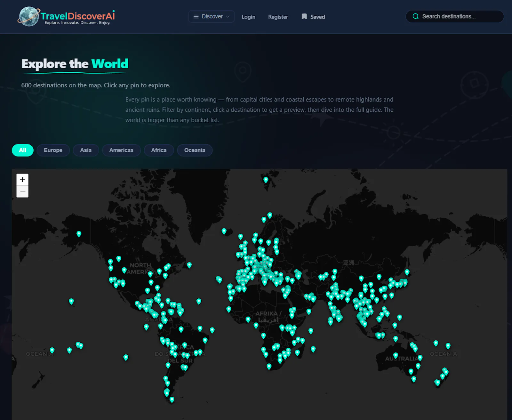The width and height of the screenshot is (512, 420).
Task: Open the Discover dropdown menu
Action: coord(212,17)
